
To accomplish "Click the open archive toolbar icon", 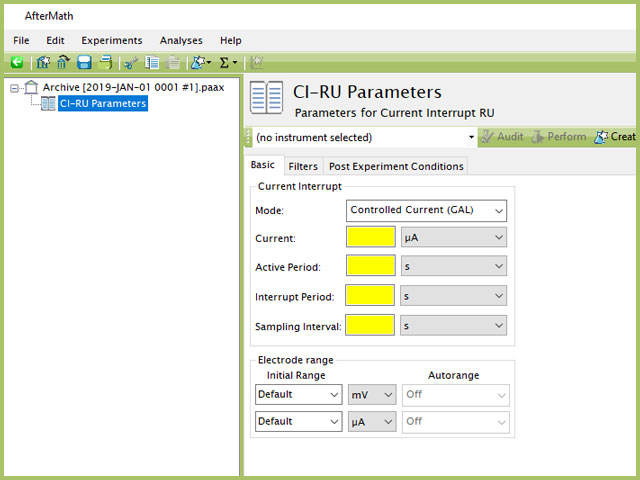I will pyautogui.click(x=63, y=62).
